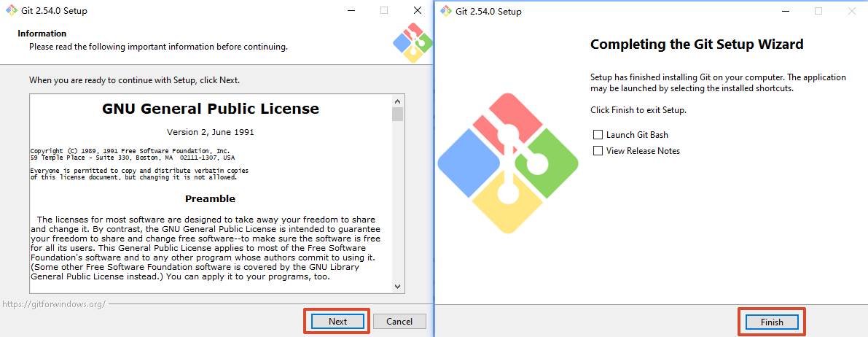Enable the Launch Git Bash checkbox
Screen dimensions: 868x337
point(598,135)
